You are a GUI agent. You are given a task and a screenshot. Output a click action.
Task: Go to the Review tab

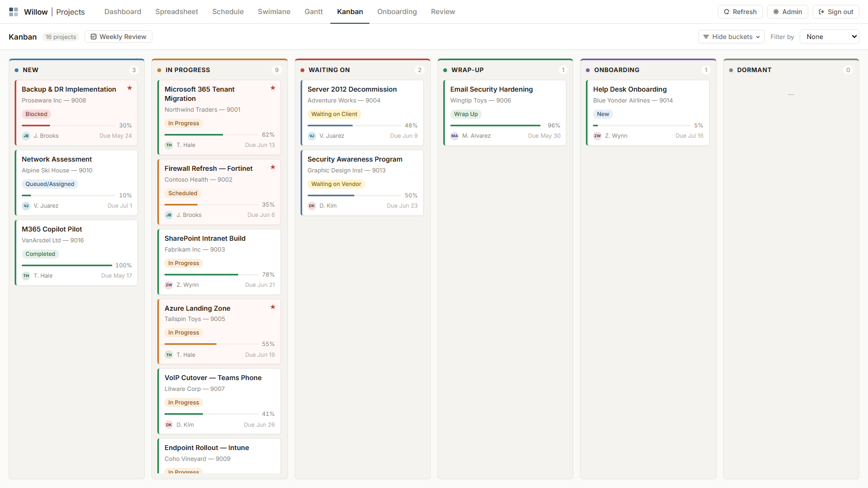coord(443,12)
